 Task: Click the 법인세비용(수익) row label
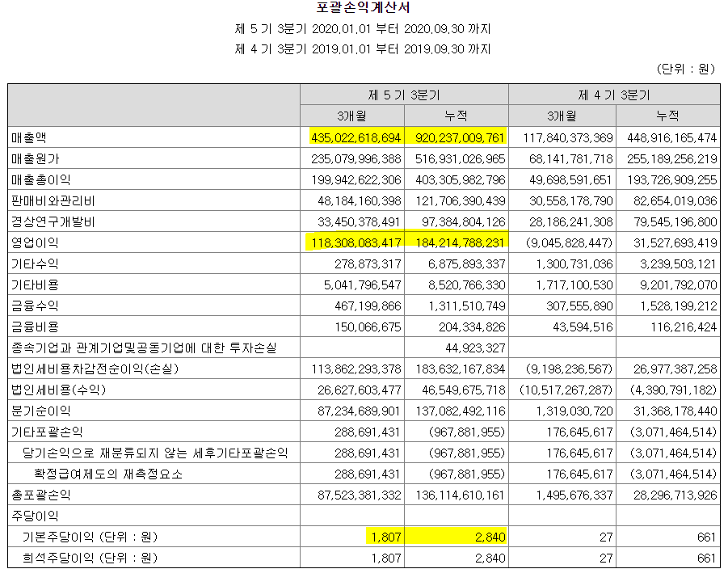(58, 390)
